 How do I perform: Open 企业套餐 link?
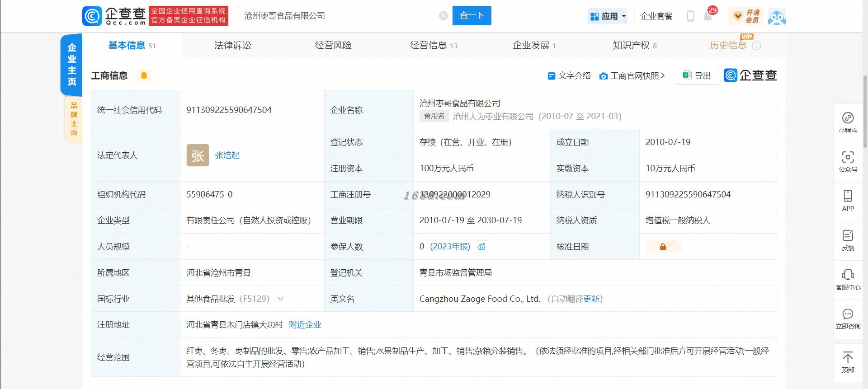(x=656, y=16)
